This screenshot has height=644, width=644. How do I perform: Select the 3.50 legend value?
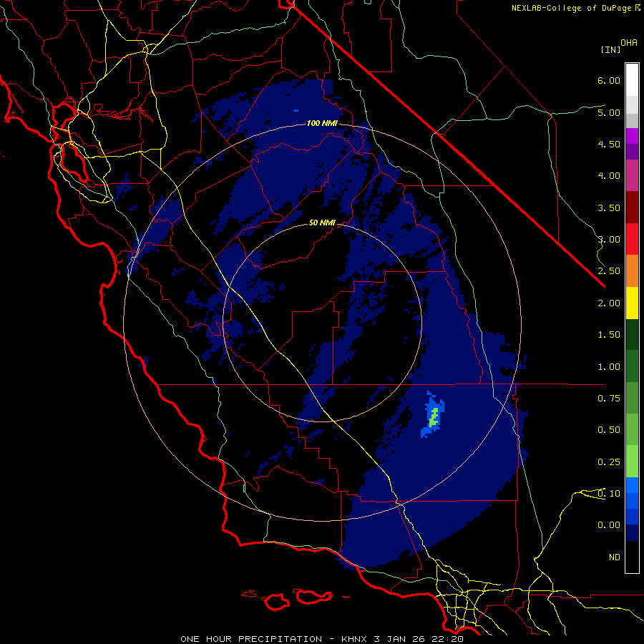[x=609, y=208]
